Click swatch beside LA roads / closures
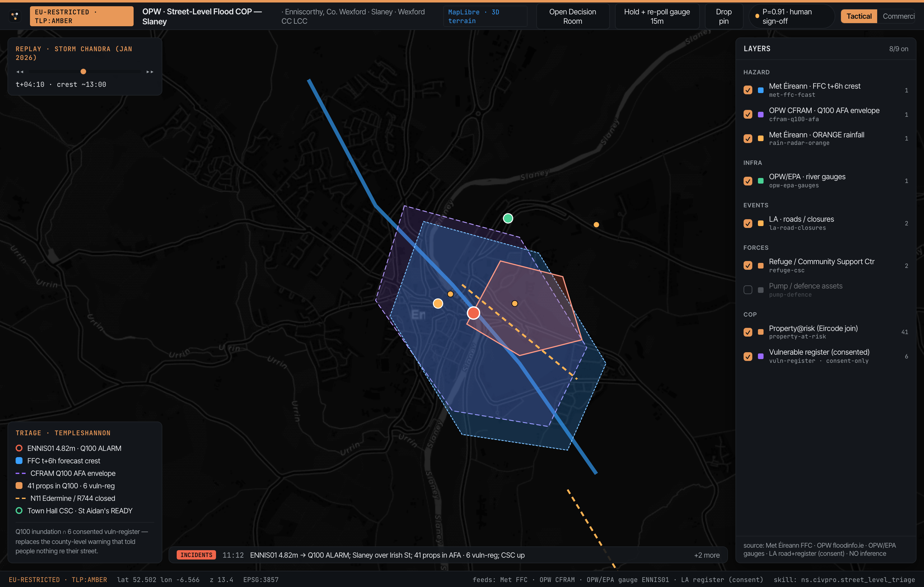924x587 pixels. coord(760,224)
